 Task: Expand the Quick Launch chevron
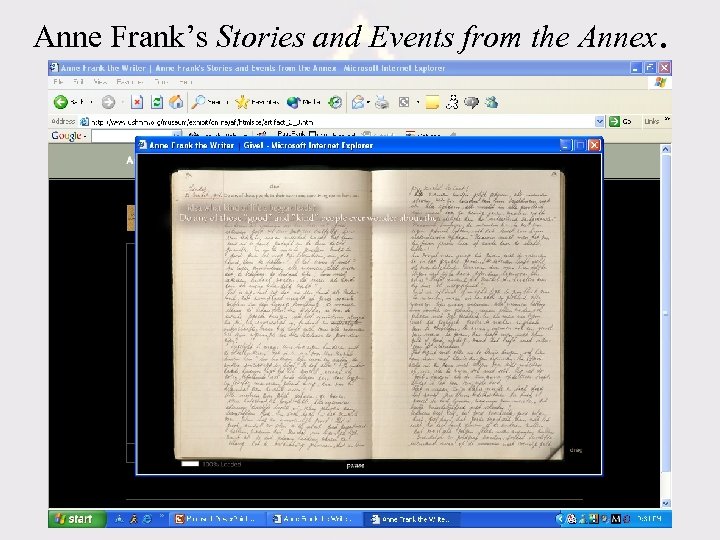[x=161, y=516]
